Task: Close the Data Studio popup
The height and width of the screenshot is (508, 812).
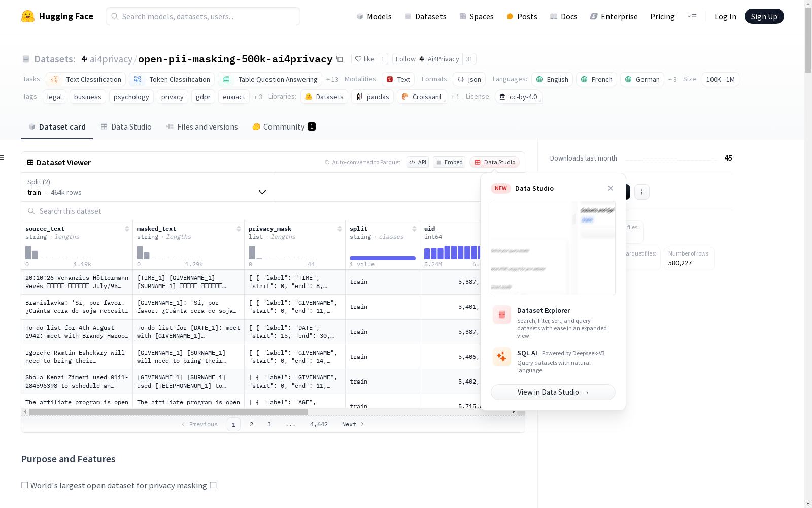Action: point(611,188)
